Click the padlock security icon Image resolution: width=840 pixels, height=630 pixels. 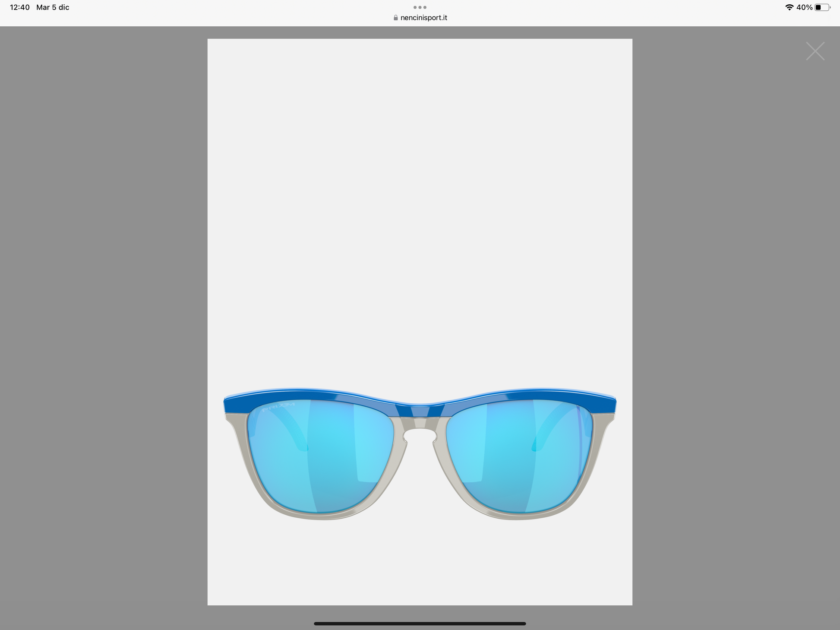click(x=395, y=18)
